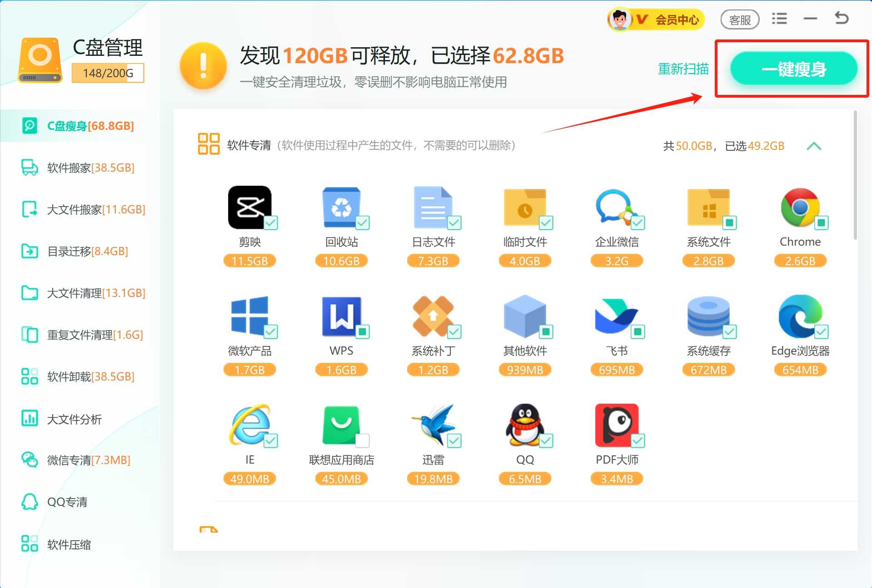Open the 迅雷 bird icon
This screenshot has height=588, width=872.
click(433, 425)
